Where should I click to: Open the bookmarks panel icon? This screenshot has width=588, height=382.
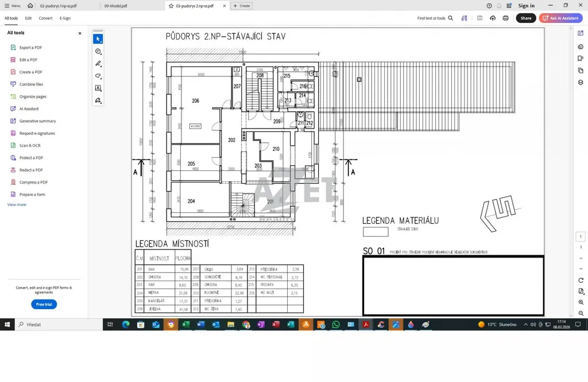[581, 59]
